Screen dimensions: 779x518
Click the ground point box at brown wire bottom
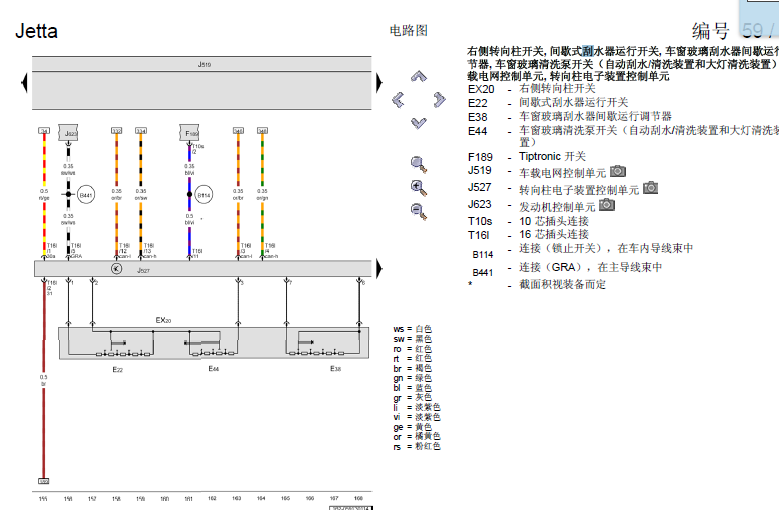pyautogui.click(x=44, y=481)
